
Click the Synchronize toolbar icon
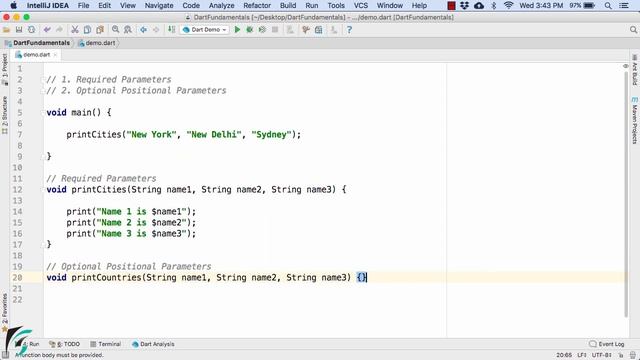[x=31, y=30]
